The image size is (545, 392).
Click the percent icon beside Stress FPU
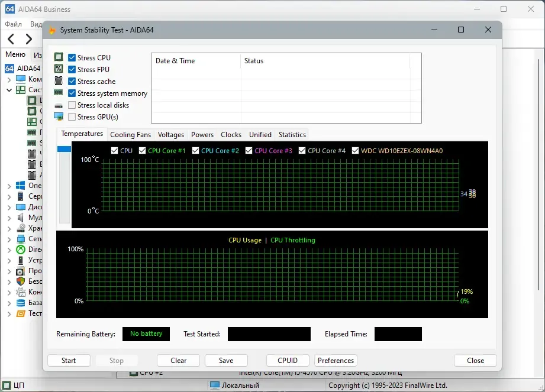coord(59,69)
